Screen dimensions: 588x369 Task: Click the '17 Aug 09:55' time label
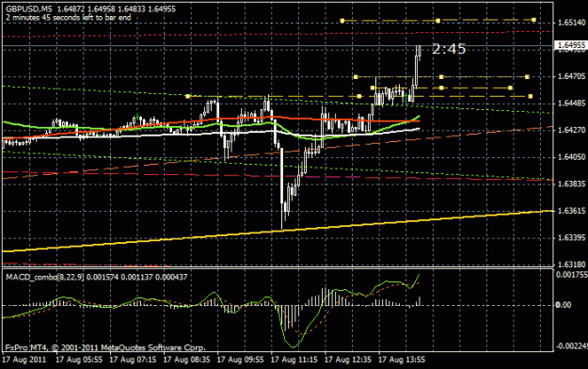click(x=241, y=360)
